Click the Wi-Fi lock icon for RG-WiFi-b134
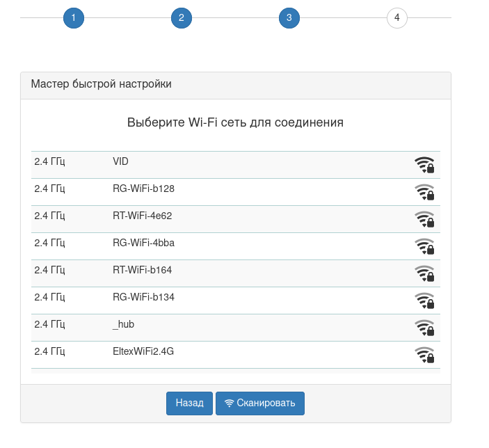Screen dimensions: 489x448 pyautogui.click(x=424, y=301)
